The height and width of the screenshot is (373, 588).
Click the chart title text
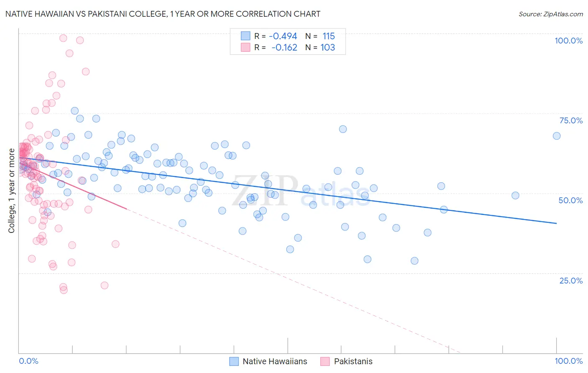163,14
